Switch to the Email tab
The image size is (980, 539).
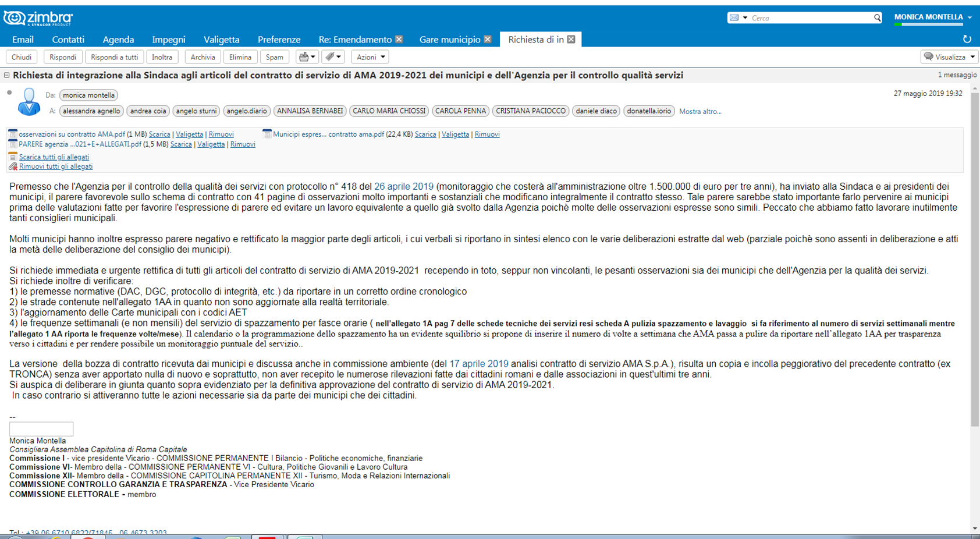click(x=23, y=40)
